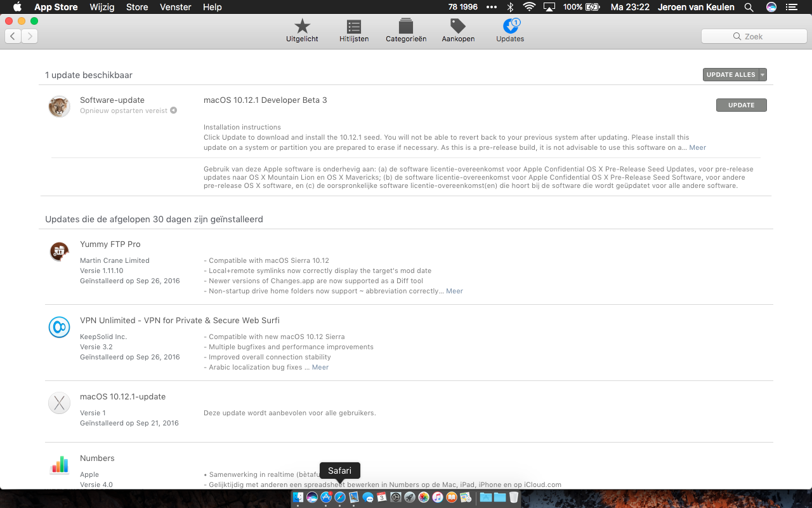This screenshot has width=812, height=508.
Task: Open the Aankopen tab
Action: pyautogui.click(x=458, y=30)
